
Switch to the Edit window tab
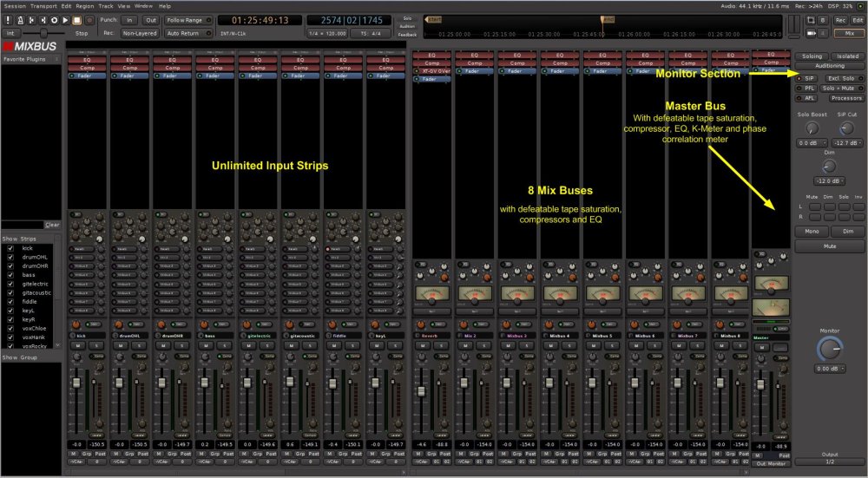857,20
